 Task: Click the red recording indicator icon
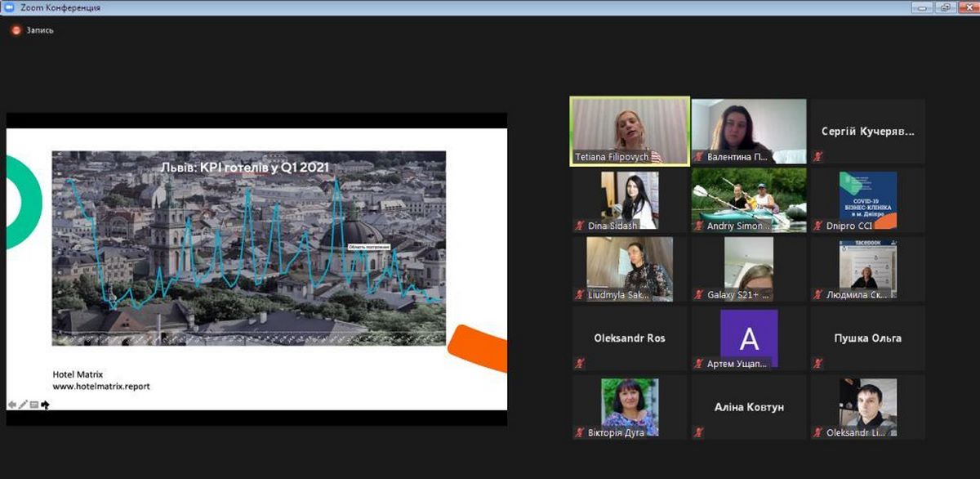click(16, 30)
